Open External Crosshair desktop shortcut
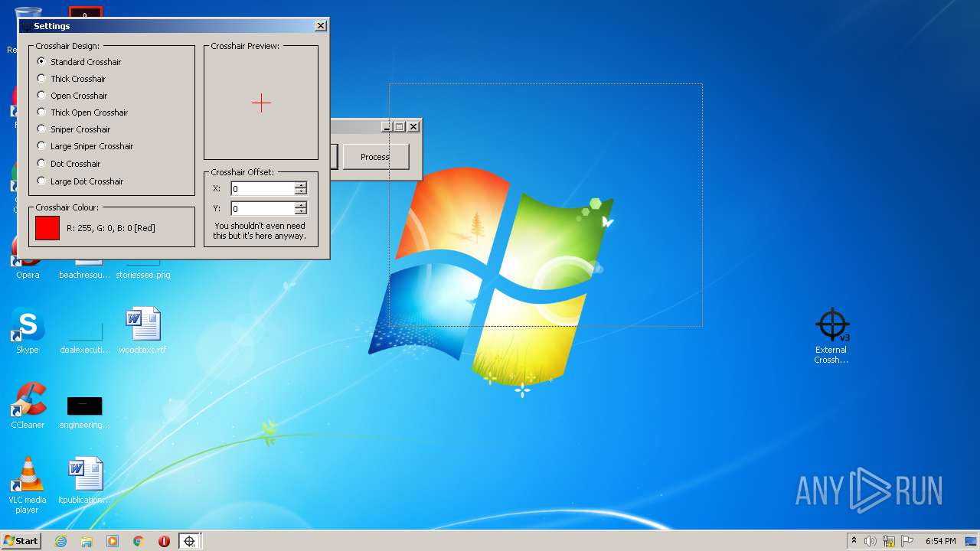 click(831, 335)
